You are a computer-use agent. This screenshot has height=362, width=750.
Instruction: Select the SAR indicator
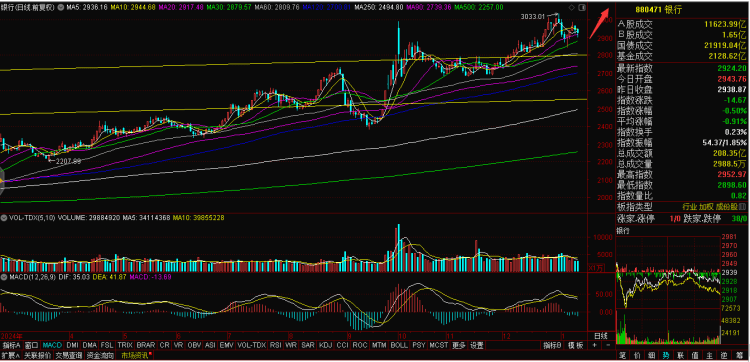pos(308,345)
